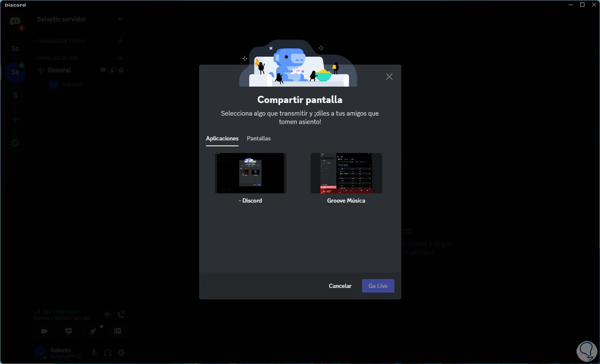The image size is (600, 364).
Task: Close the Compartir pantalla dialog
Action: click(389, 76)
